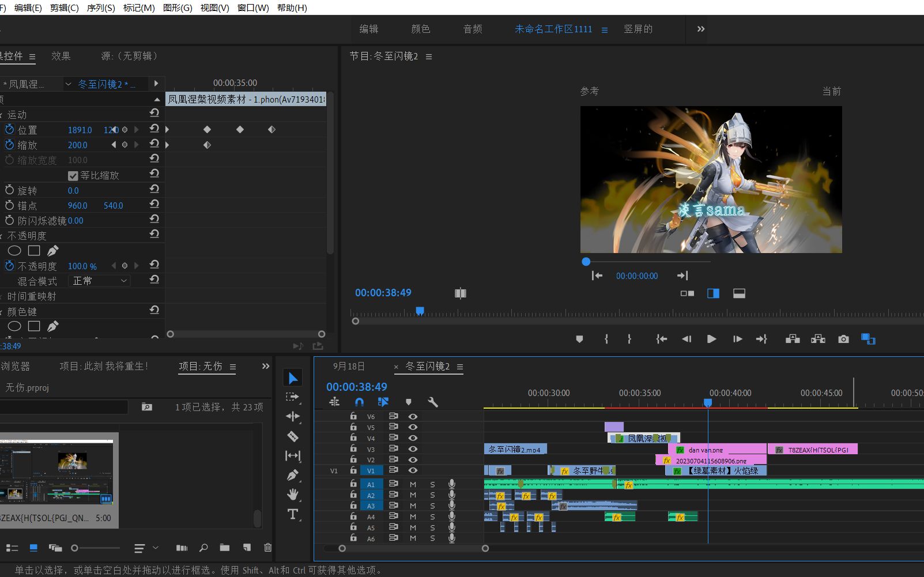
Task: Select the Razor tool
Action: click(x=293, y=436)
